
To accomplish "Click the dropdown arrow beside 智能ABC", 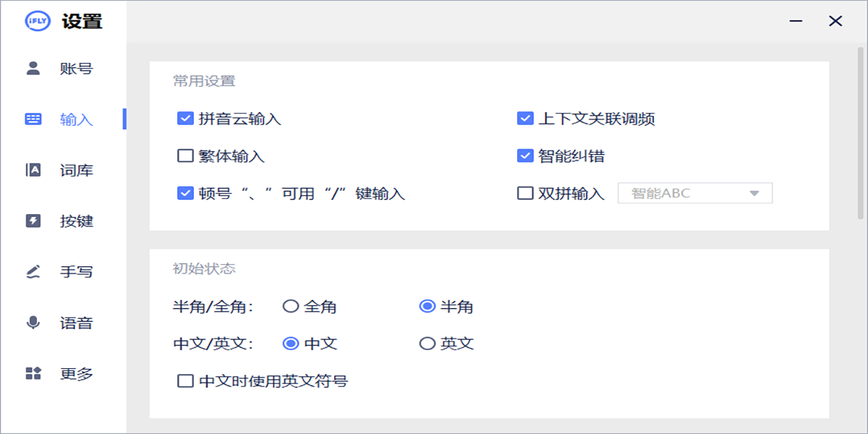I will tap(755, 193).
